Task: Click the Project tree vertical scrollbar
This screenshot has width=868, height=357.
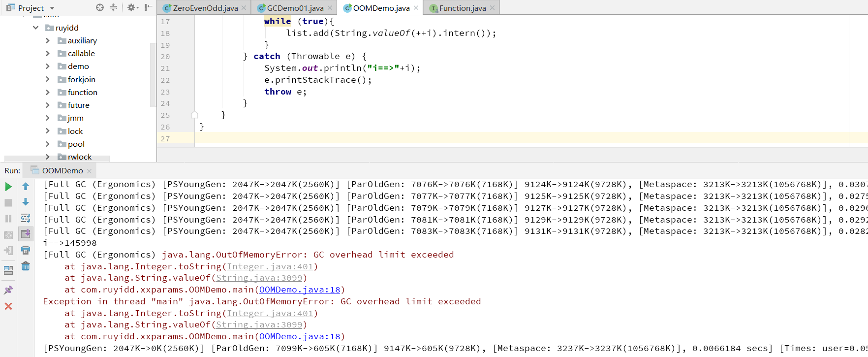Action: tap(153, 74)
